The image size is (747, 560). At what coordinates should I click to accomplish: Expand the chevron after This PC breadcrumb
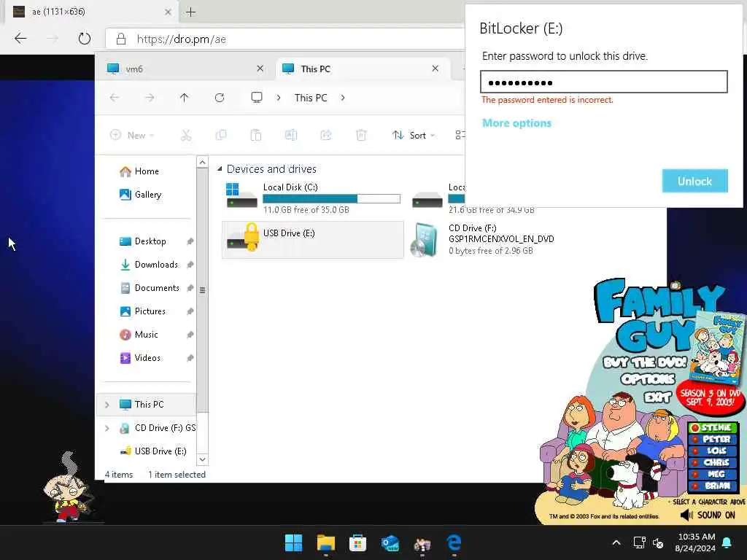(x=343, y=98)
